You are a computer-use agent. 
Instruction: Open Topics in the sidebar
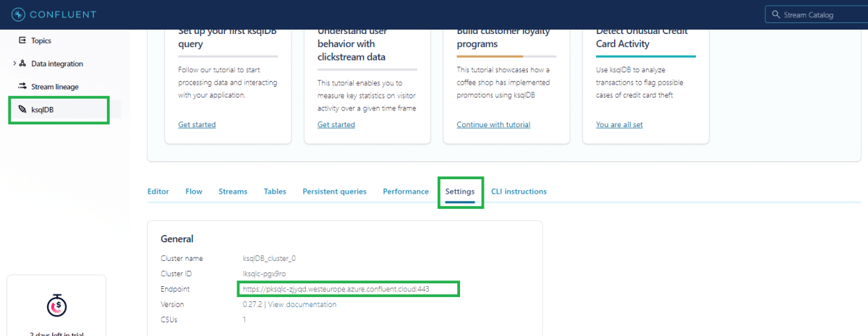[x=41, y=40]
